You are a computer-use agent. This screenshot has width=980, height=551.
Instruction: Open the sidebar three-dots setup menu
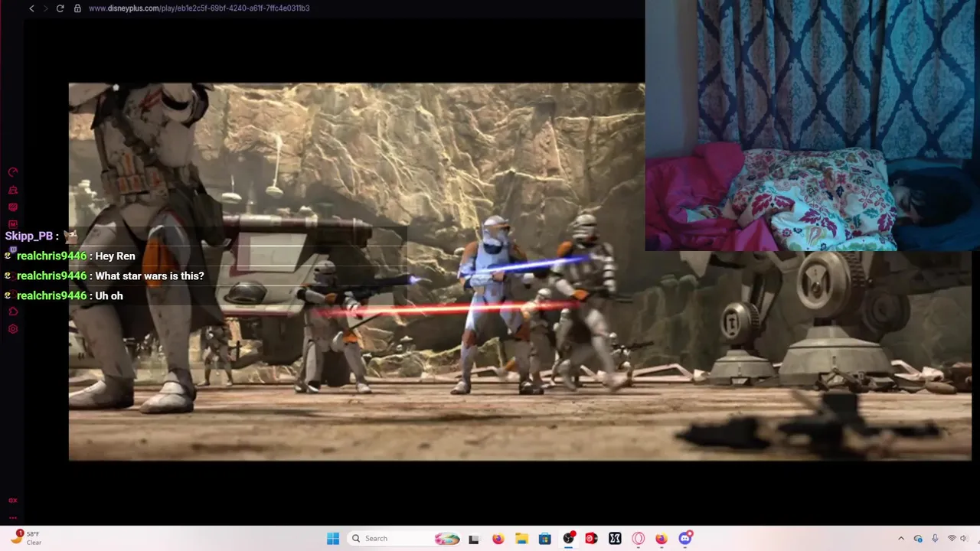click(12, 518)
